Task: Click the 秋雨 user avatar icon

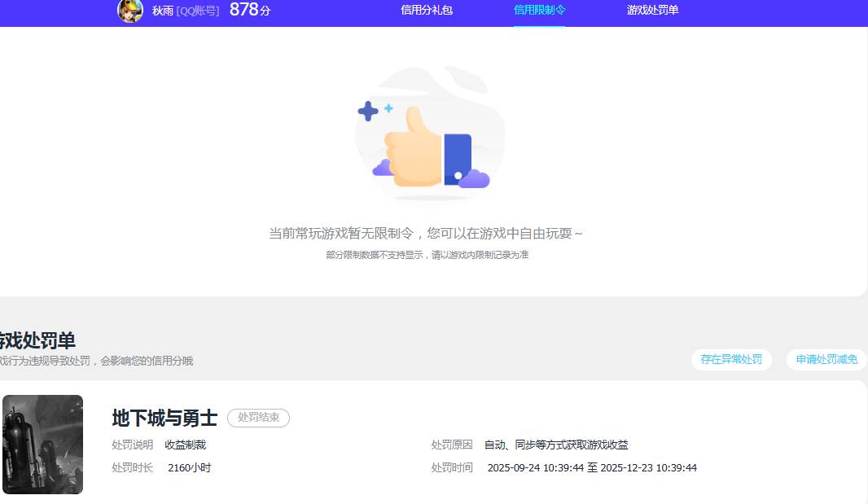Action: point(130,11)
